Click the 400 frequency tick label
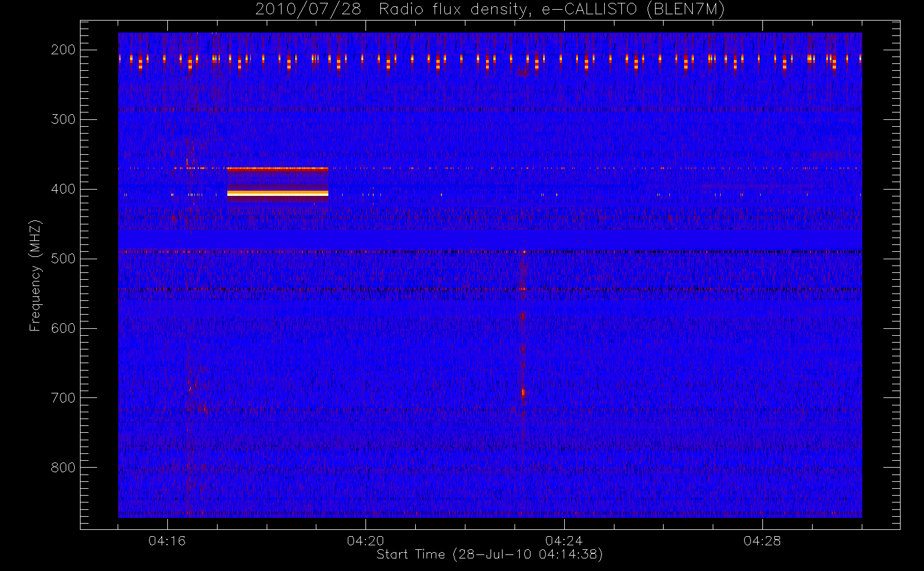The width and height of the screenshot is (924, 571). point(63,189)
